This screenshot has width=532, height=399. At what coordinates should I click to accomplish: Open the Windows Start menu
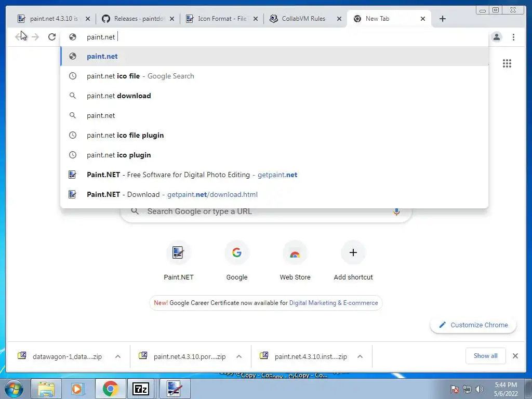[14, 389]
